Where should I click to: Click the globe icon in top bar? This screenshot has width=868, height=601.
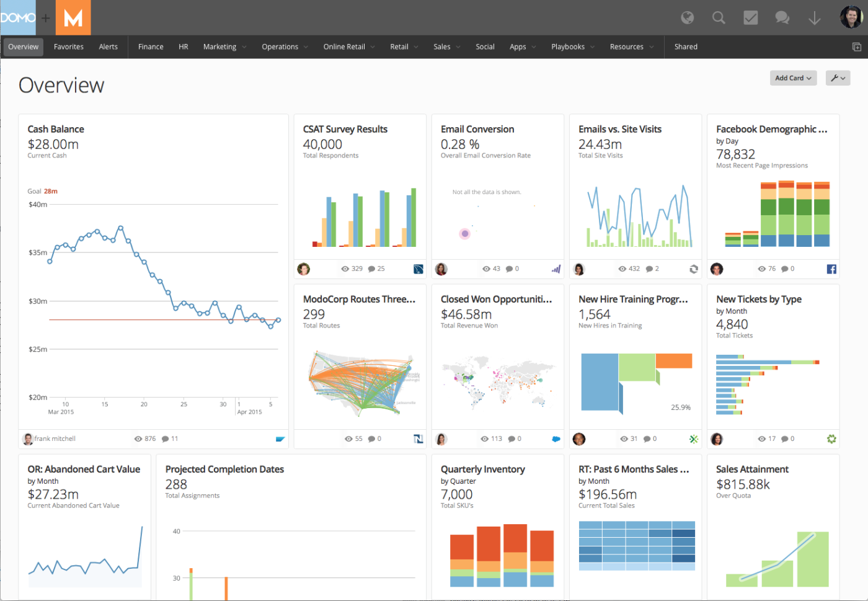point(687,17)
